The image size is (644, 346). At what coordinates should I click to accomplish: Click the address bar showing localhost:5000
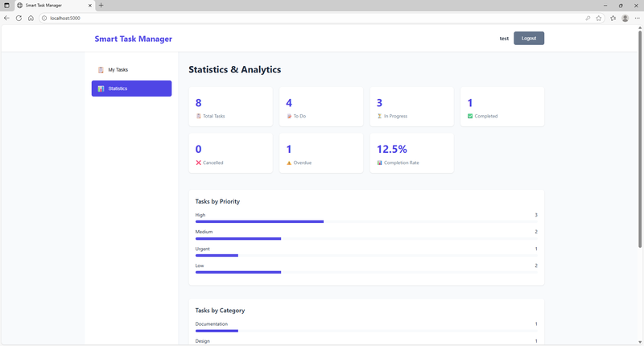click(x=306, y=18)
